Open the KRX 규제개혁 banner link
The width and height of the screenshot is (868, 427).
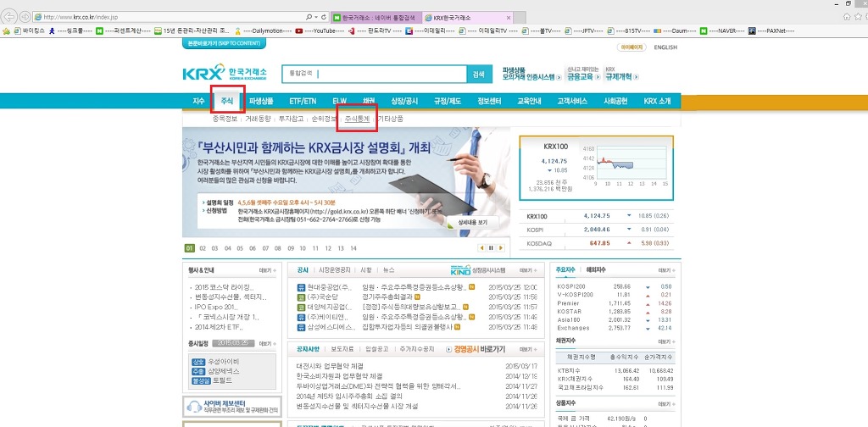click(621, 74)
